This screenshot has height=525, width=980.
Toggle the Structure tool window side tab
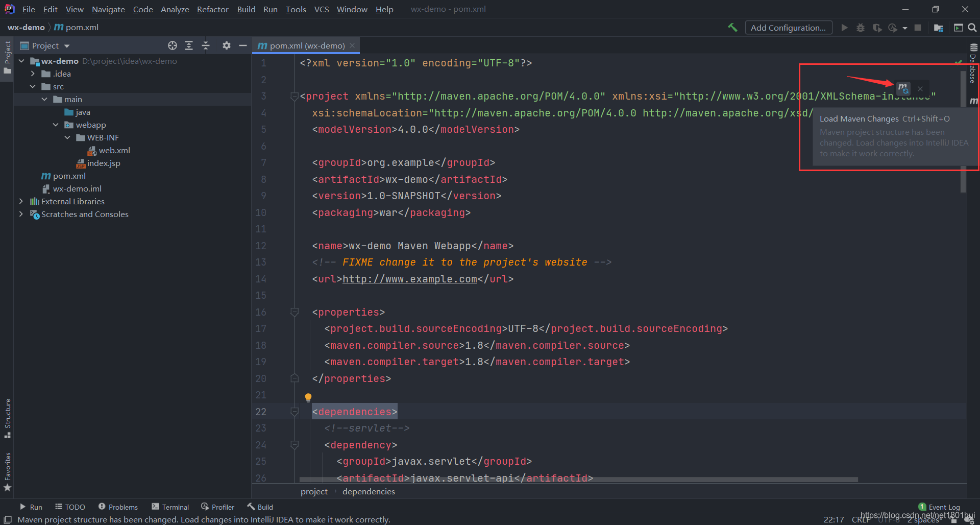[x=7, y=419]
